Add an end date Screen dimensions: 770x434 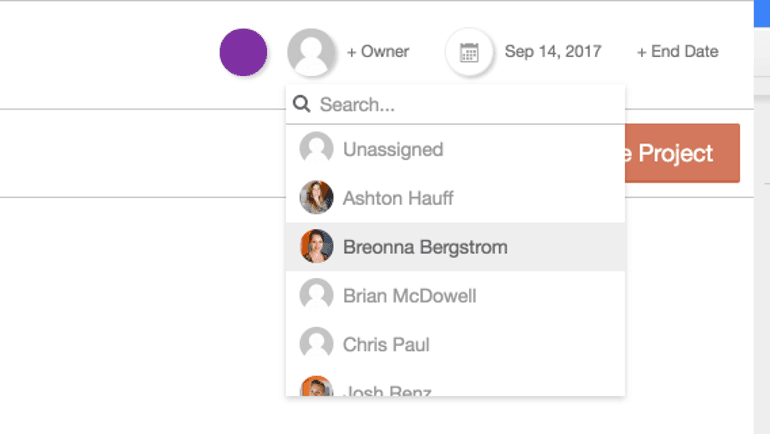[x=677, y=52]
